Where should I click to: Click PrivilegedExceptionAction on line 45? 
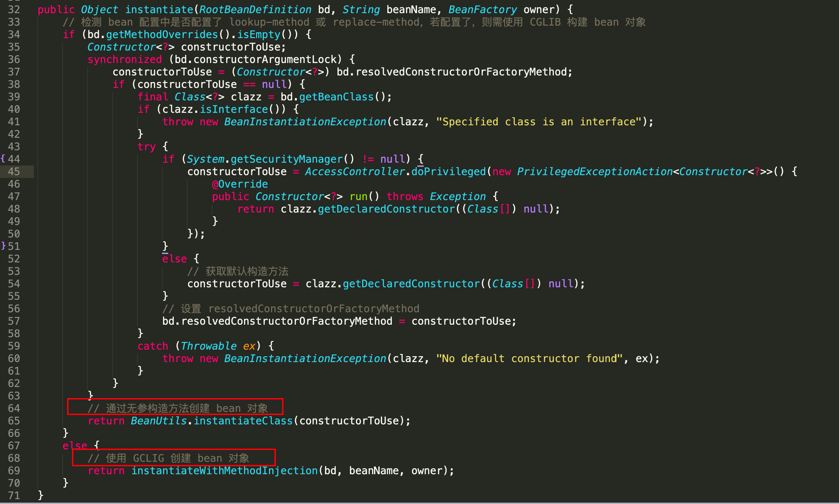click(595, 171)
